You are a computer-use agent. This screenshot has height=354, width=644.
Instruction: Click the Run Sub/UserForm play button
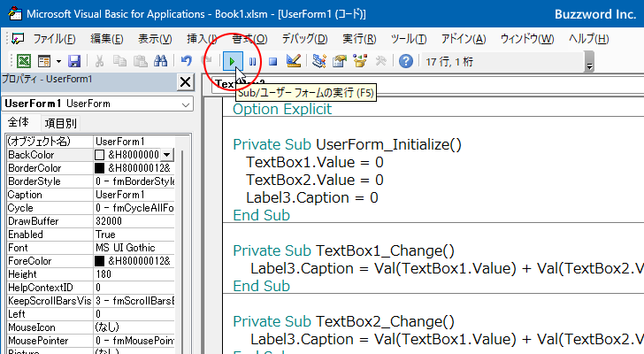pos(232,61)
